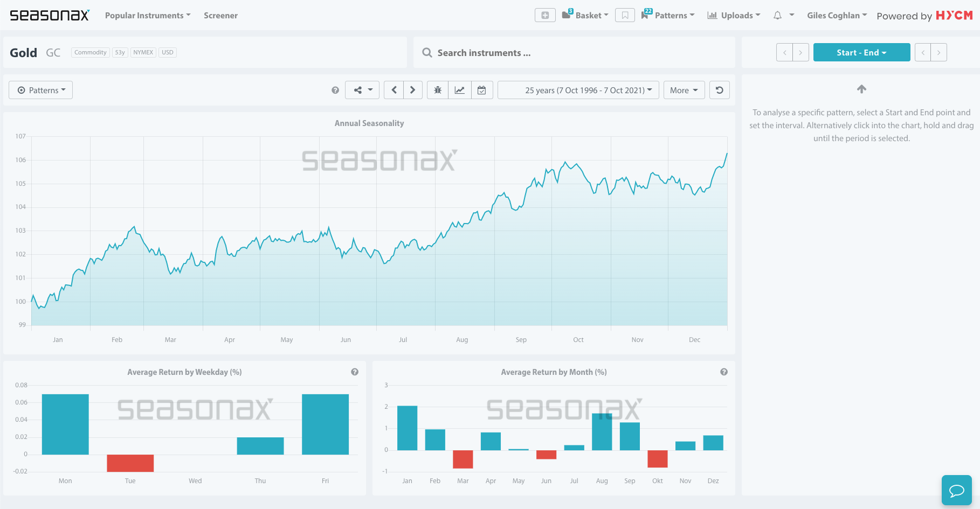This screenshot has width=980, height=509.
Task: Click the Monday bar in weekday chart
Action: [x=65, y=424]
